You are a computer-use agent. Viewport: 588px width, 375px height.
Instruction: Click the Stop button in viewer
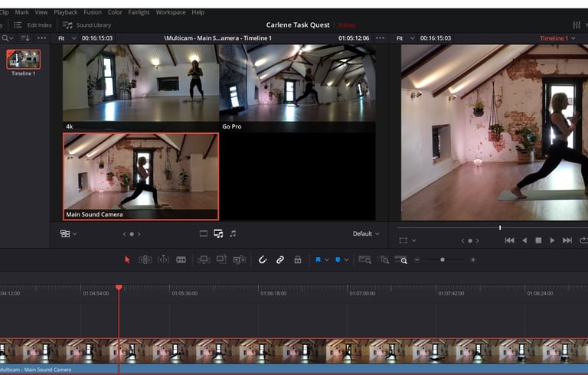pyautogui.click(x=538, y=240)
